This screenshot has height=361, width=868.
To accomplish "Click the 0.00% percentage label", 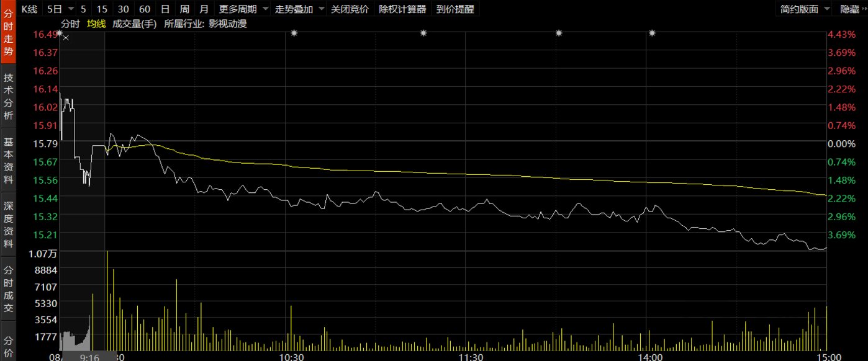I will click(x=842, y=143).
